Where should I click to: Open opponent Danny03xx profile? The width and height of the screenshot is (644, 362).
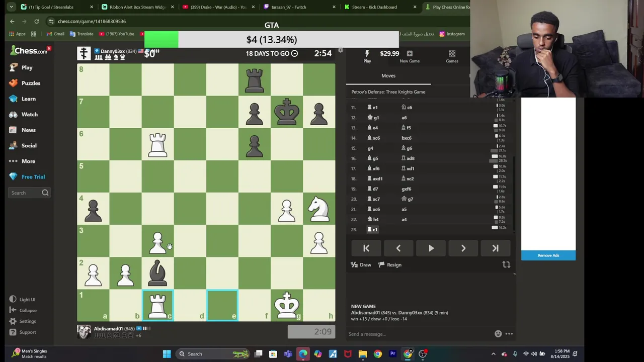click(x=112, y=51)
